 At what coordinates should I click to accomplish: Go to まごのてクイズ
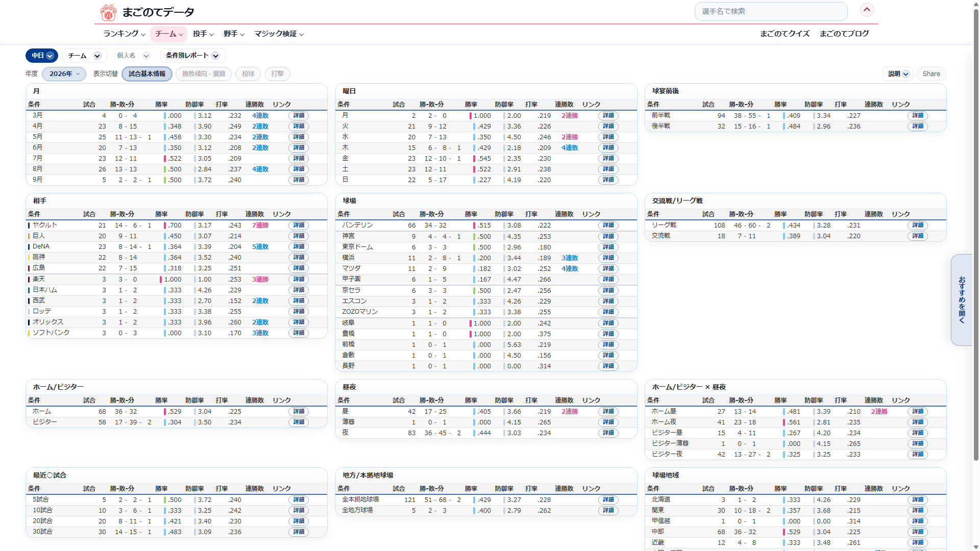tap(785, 34)
